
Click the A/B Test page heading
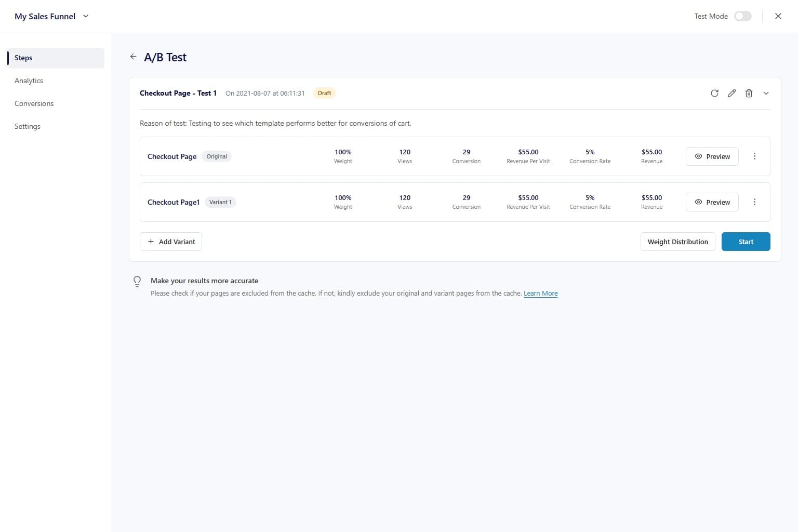coord(165,57)
